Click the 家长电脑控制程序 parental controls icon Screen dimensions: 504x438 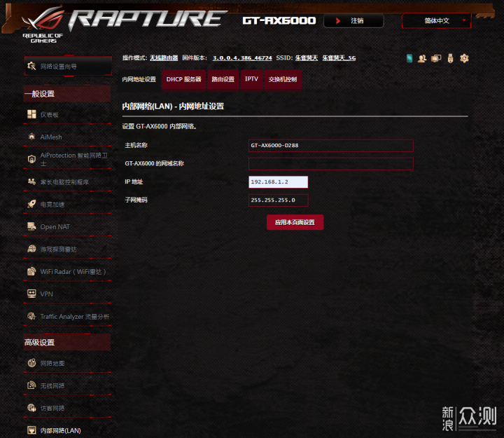pos(31,182)
